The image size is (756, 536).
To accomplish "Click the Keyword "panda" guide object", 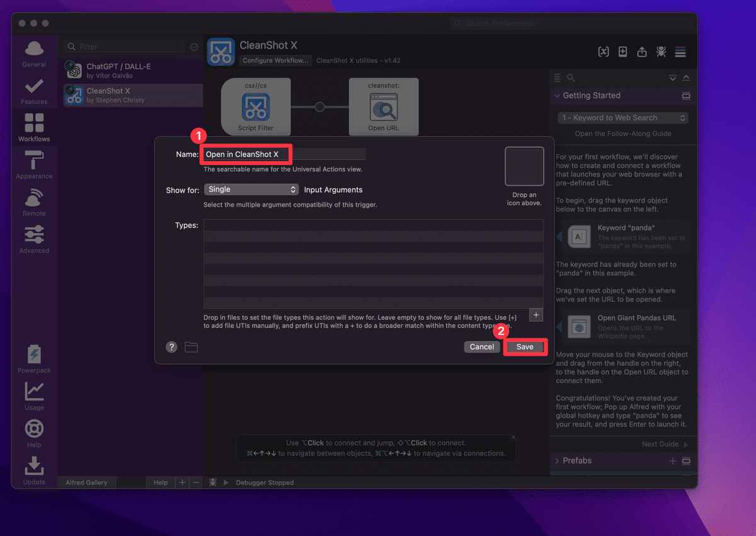I will pyautogui.click(x=627, y=236).
